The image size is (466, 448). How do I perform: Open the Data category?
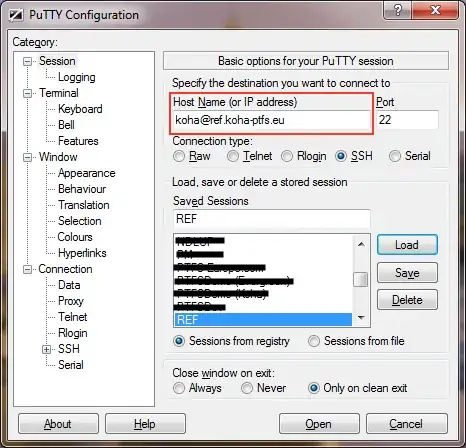69,285
